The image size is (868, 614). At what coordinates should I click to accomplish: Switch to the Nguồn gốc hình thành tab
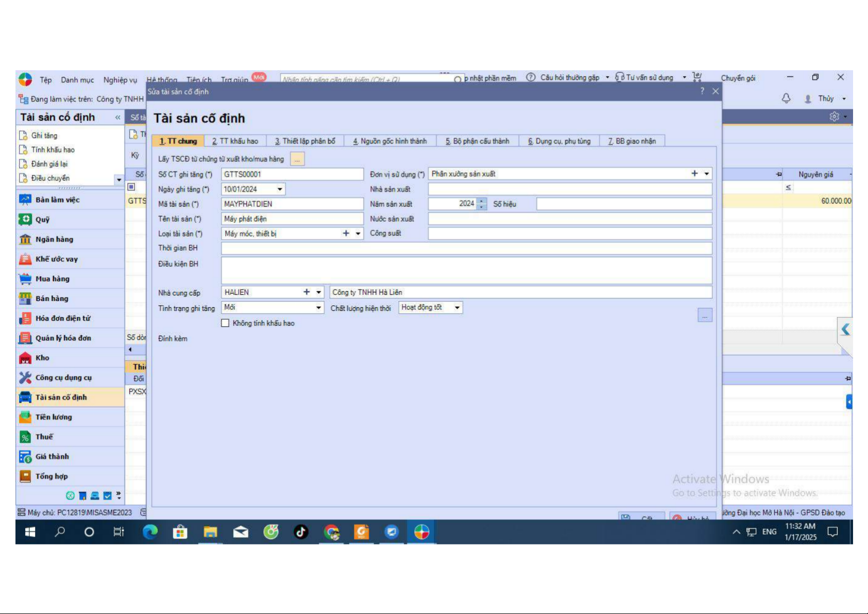(390, 141)
